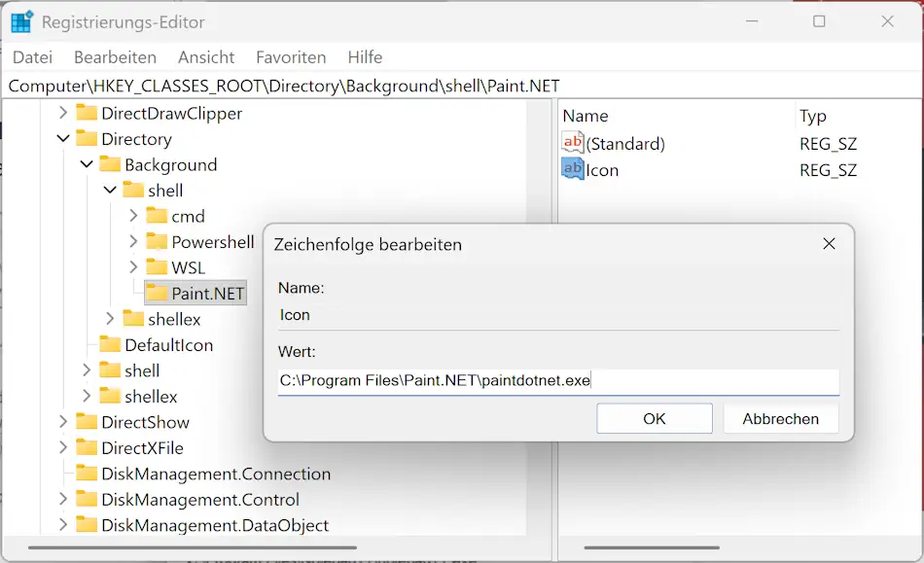Minimize the Registrierungs-Editor window
The height and width of the screenshot is (563, 924).
[752, 21]
